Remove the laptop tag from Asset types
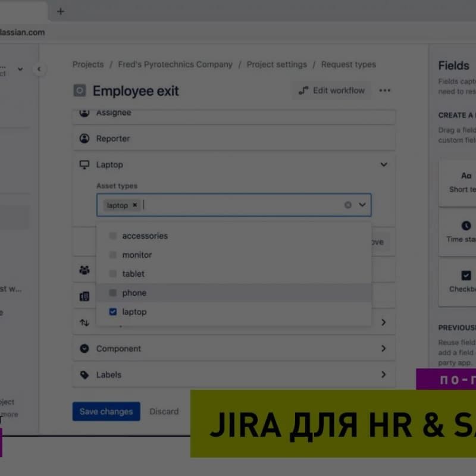Viewport: 476px width, 476px height. (x=135, y=205)
